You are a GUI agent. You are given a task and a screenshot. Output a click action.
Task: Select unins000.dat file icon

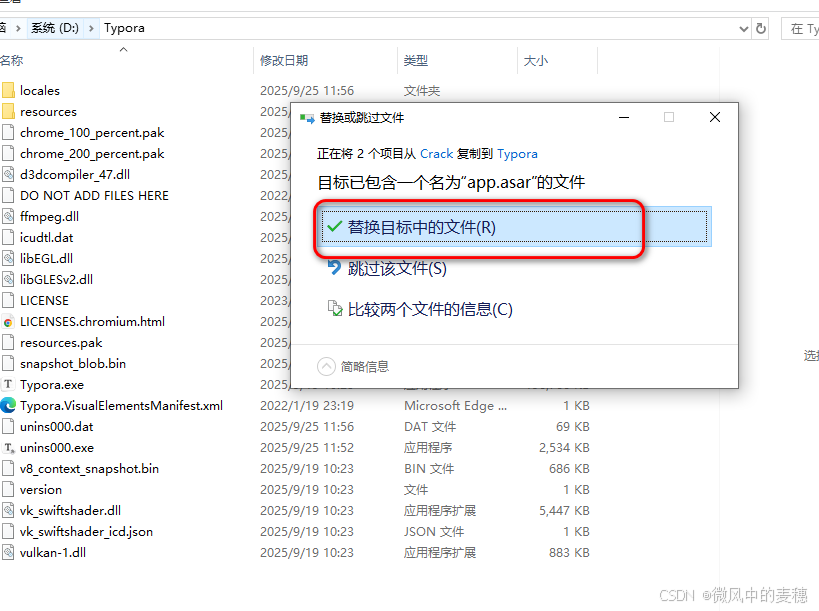click(x=8, y=426)
